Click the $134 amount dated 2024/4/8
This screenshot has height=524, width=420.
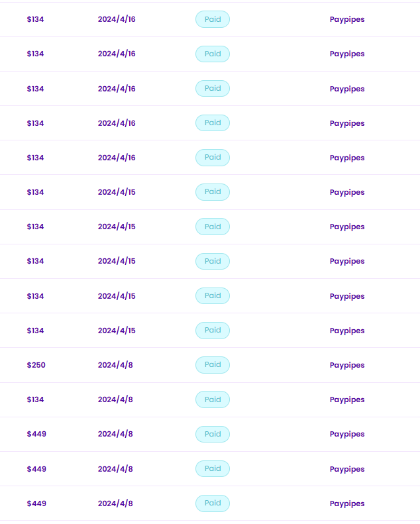(x=35, y=399)
